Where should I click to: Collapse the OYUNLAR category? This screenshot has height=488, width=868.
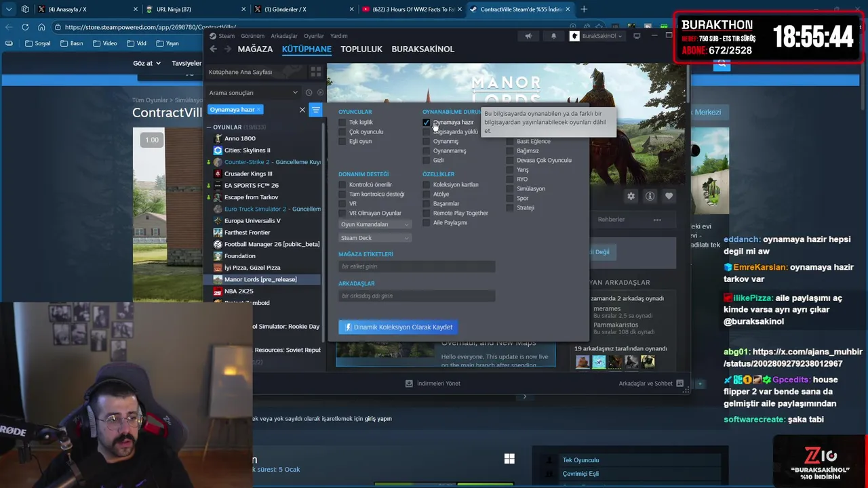(209, 127)
